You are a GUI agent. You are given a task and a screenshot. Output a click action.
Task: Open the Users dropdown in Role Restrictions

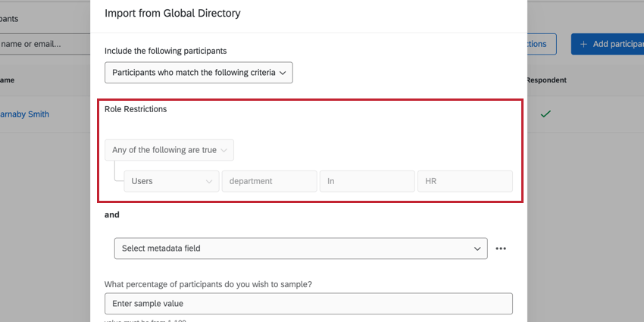click(x=171, y=181)
